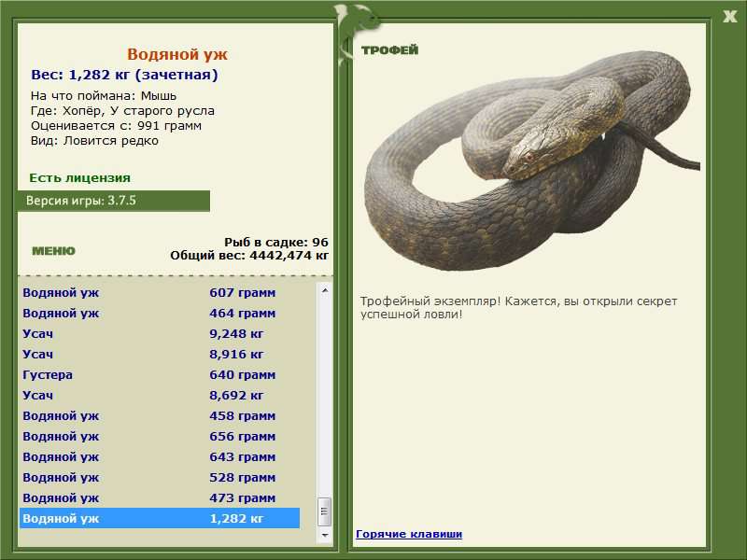
Task: Click the Трофейный экземпляр! description text
Action: pos(518,308)
